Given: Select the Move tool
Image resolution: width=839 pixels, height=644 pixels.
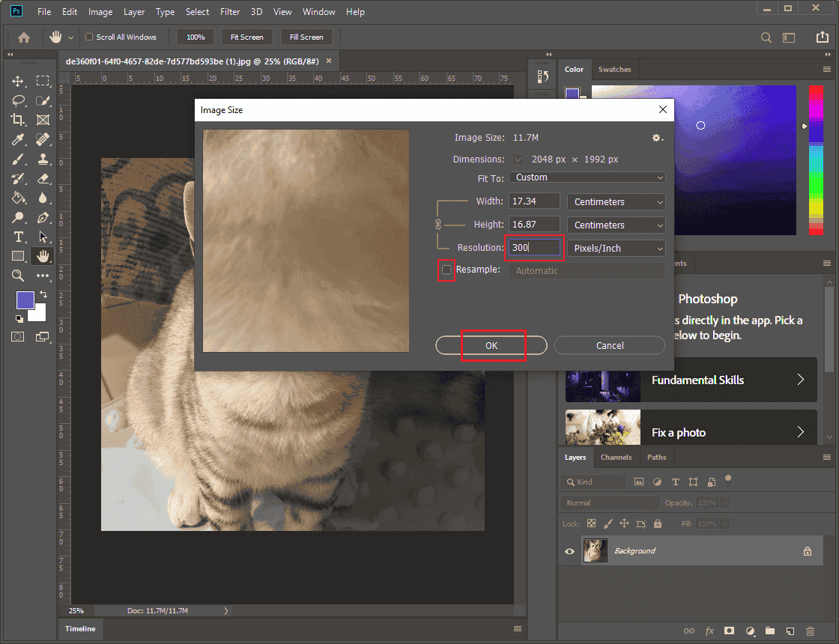Looking at the screenshot, I should pos(18,82).
